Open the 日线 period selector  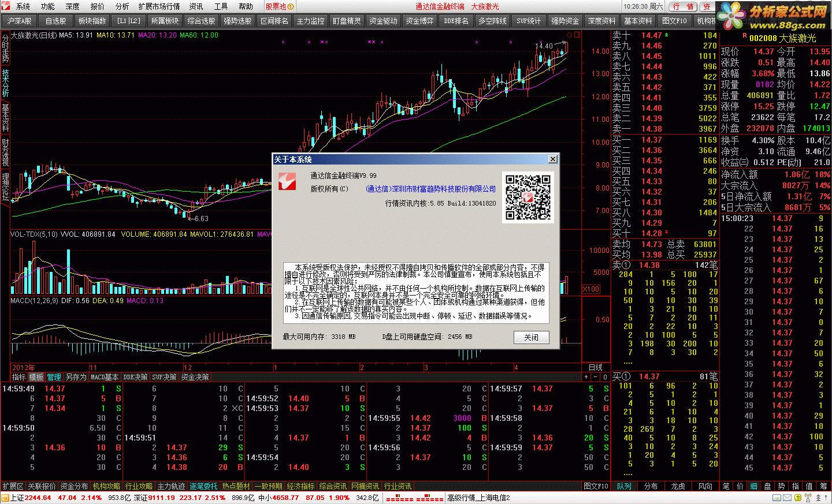(x=596, y=367)
